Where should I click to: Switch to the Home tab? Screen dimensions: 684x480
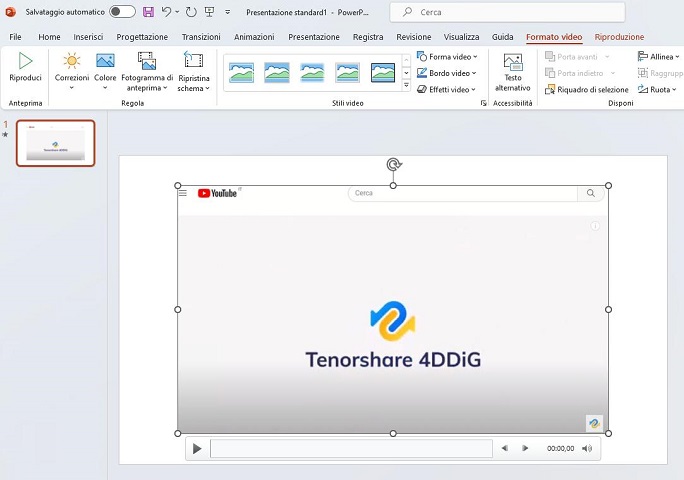[49, 37]
